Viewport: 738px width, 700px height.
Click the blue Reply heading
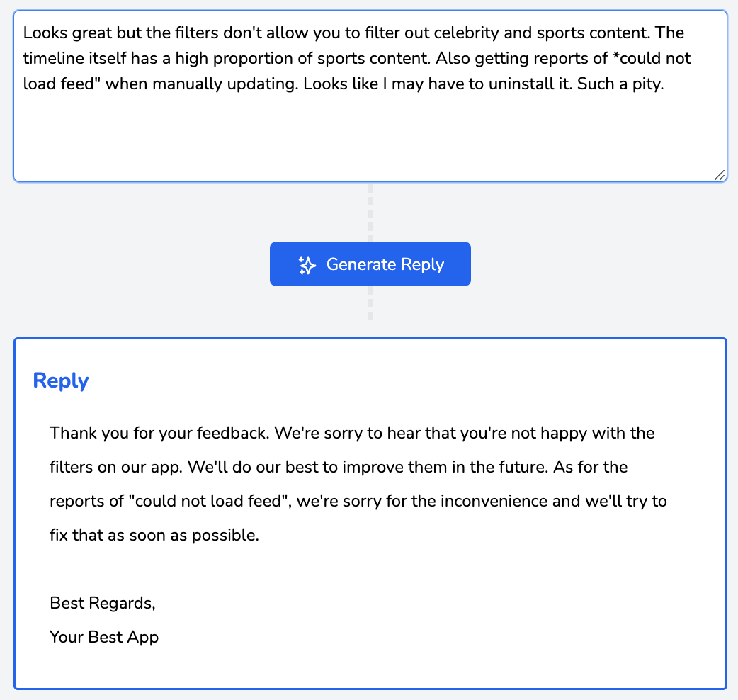(60, 380)
